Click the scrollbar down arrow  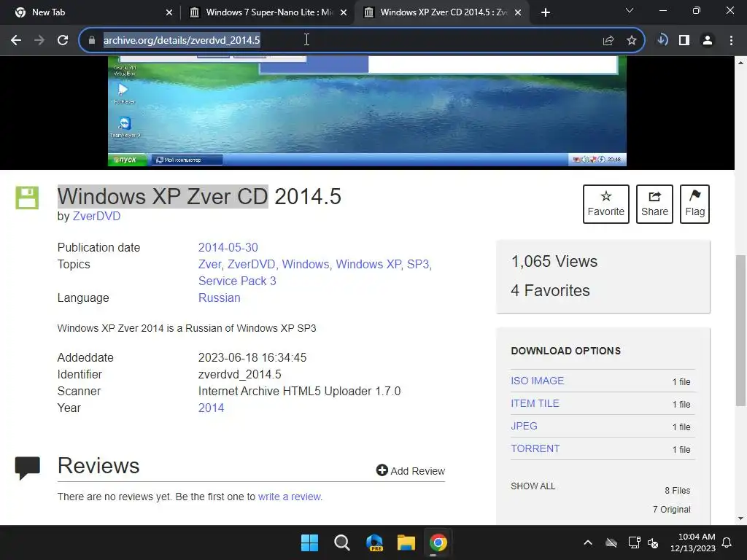pyautogui.click(x=740, y=518)
